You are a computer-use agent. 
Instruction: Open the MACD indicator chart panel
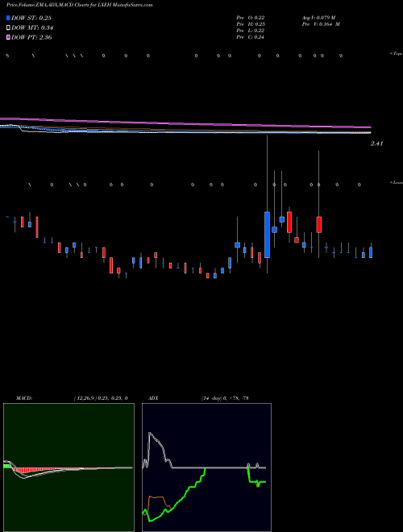pyautogui.click(x=69, y=468)
